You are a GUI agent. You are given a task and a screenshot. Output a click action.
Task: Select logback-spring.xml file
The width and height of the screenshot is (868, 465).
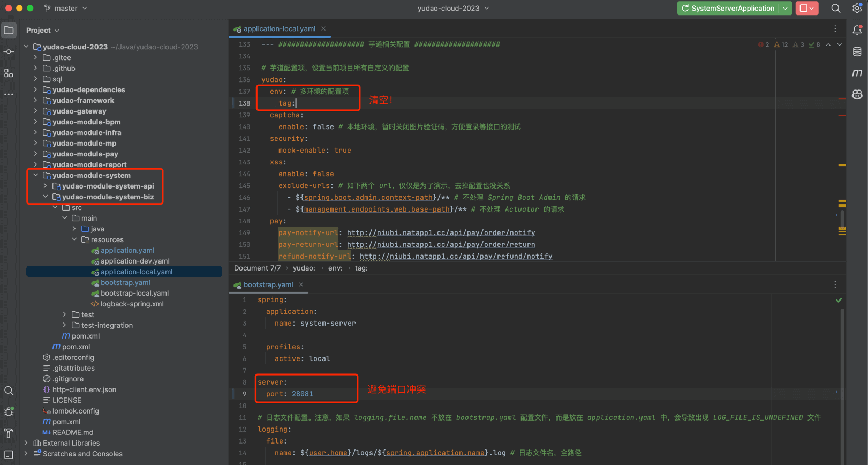[132, 304]
